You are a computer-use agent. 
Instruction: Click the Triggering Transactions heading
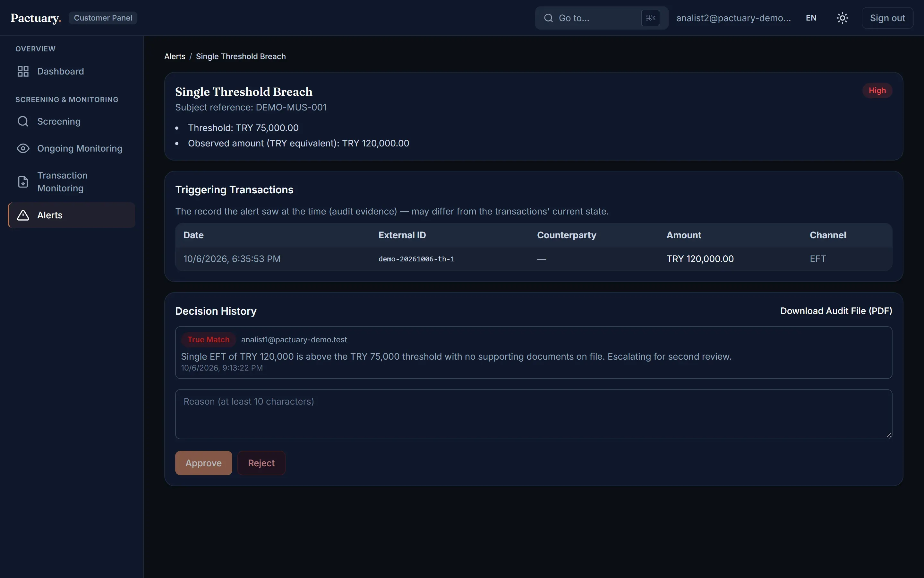pyautogui.click(x=234, y=190)
